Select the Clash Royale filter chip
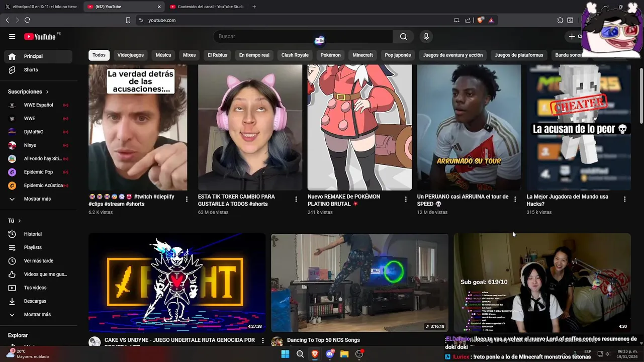This screenshot has width=644, height=362. [x=295, y=55]
